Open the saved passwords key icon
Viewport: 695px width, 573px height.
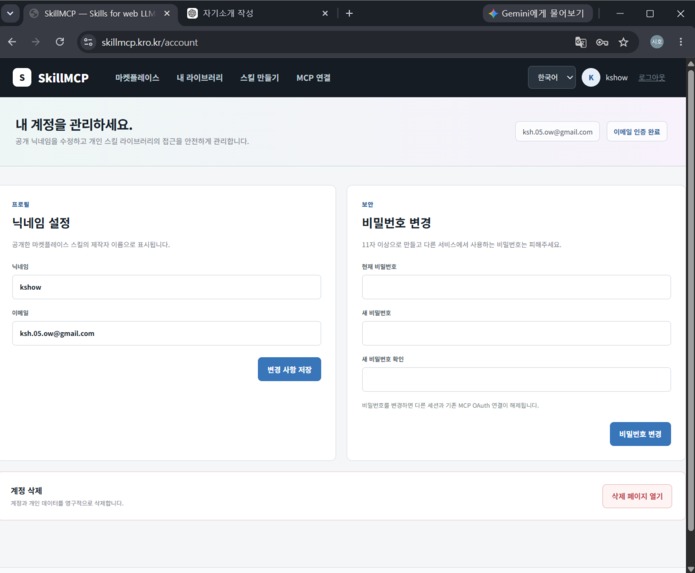coord(602,42)
